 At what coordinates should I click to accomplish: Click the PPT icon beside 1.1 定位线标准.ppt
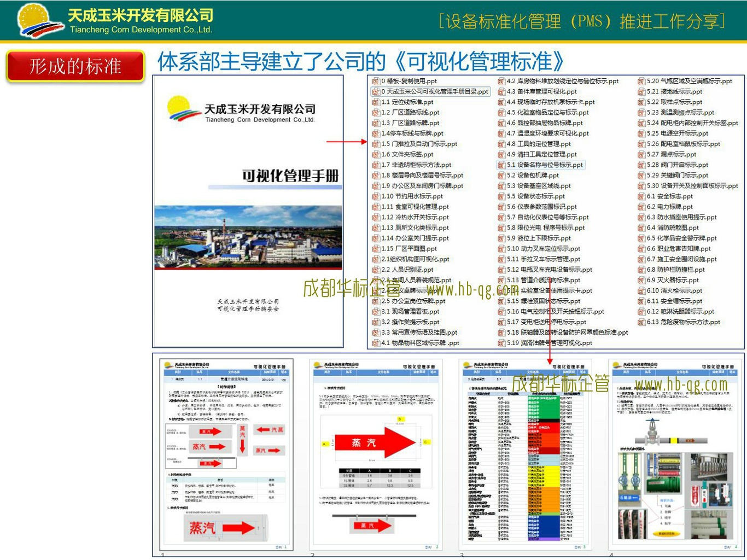376,102
